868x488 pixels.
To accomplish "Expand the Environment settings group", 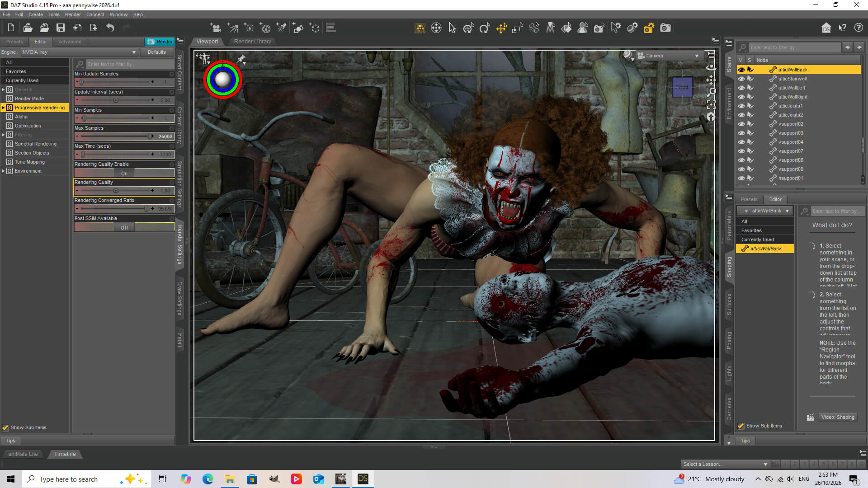I will click(3, 171).
